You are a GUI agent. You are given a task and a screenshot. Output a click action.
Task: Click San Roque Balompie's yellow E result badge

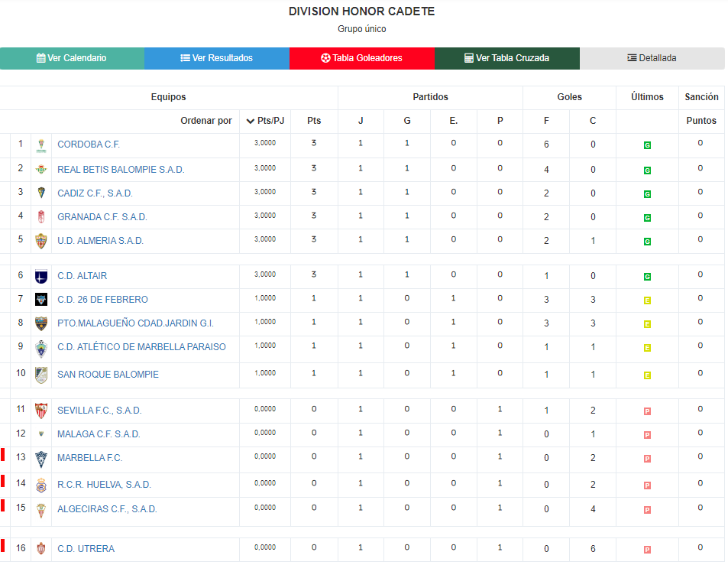click(x=647, y=375)
